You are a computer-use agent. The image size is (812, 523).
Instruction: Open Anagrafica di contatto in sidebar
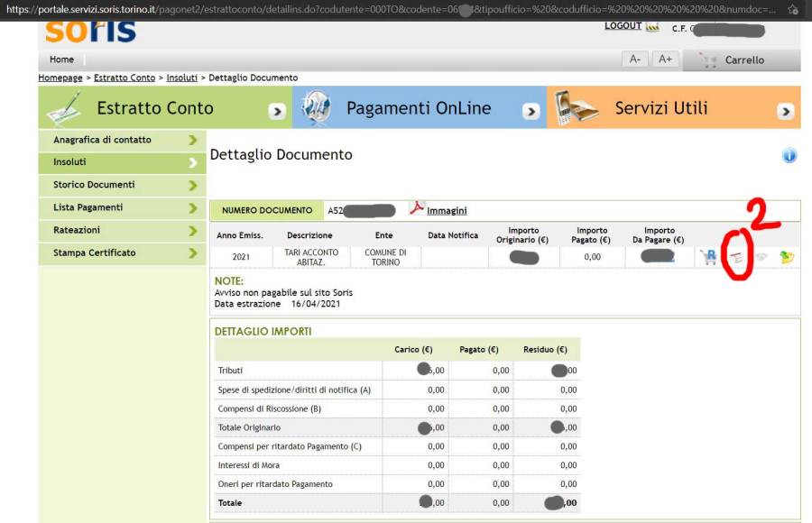[102, 140]
